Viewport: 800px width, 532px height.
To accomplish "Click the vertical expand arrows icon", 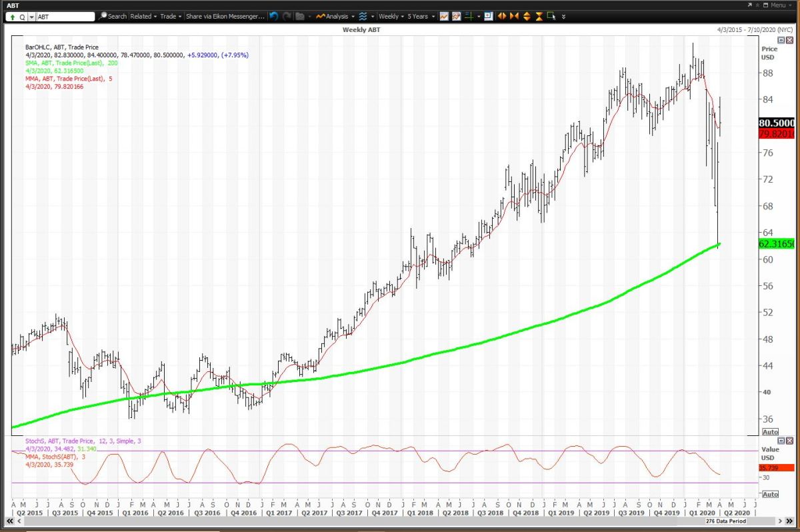I will [x=527, y=16].
